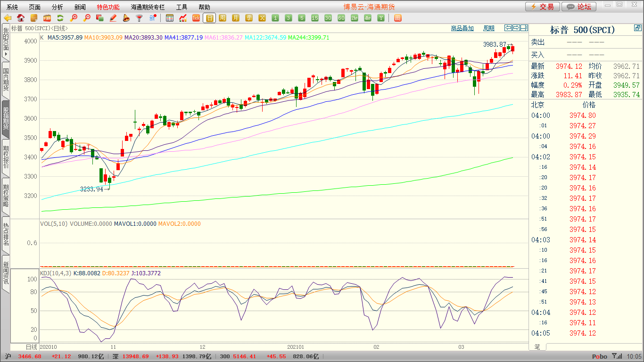Click the green refresh icon

60,18
